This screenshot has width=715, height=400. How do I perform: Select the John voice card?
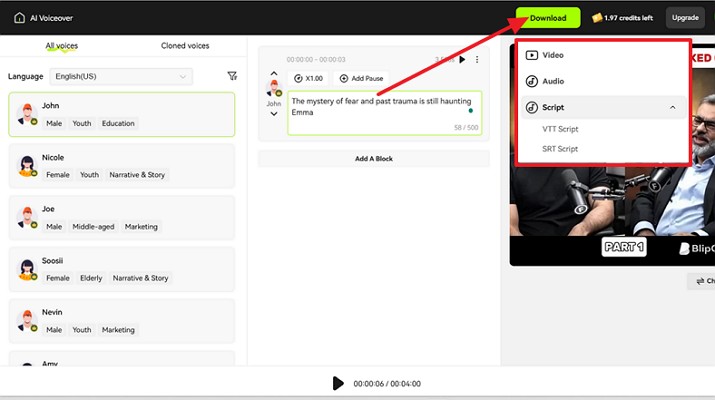pyautogui.click(x=122, y=114)
